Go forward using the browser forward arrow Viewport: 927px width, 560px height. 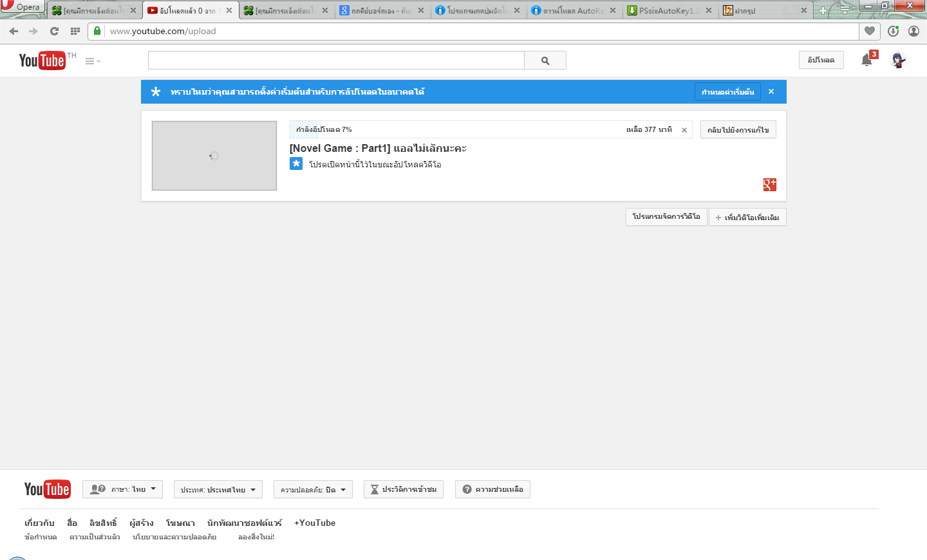(x=33, y=31)
